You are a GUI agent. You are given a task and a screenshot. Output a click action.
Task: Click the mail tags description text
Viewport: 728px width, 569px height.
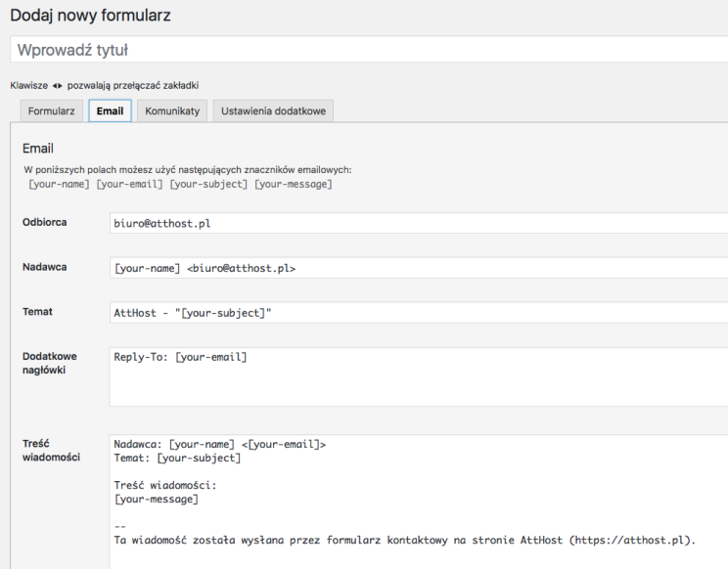(x=188, y=170)
